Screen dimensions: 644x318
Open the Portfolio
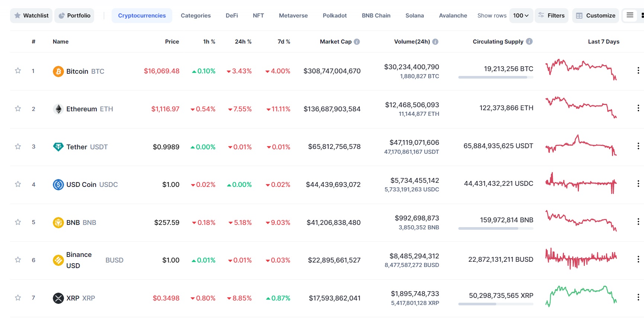(x=74, y=16)
